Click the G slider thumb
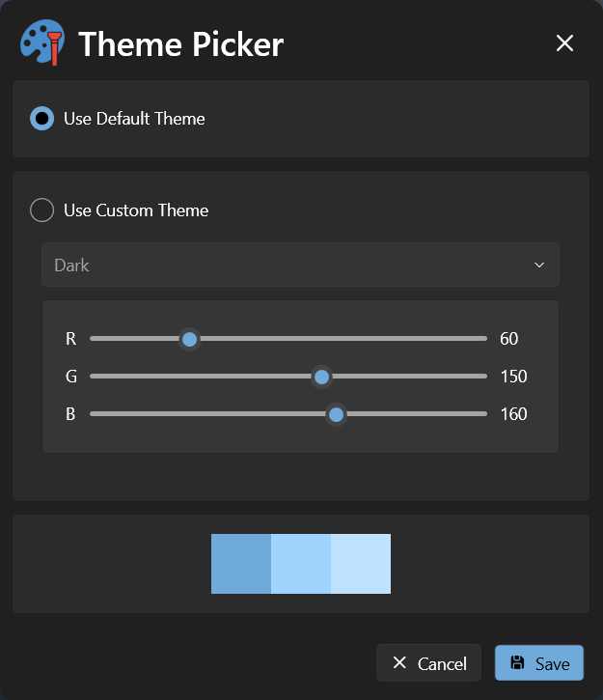Screen dimensions: 603x700 322,377
